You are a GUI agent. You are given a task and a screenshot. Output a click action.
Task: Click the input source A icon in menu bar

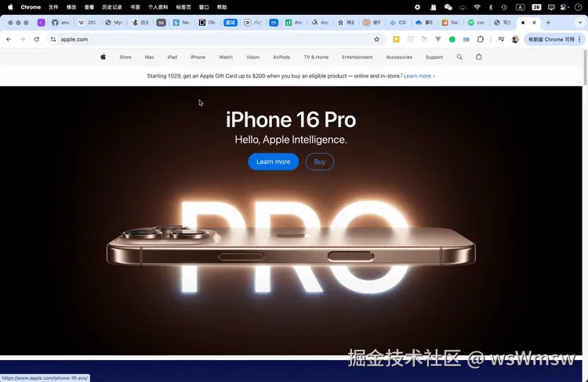tap(521, 7)
